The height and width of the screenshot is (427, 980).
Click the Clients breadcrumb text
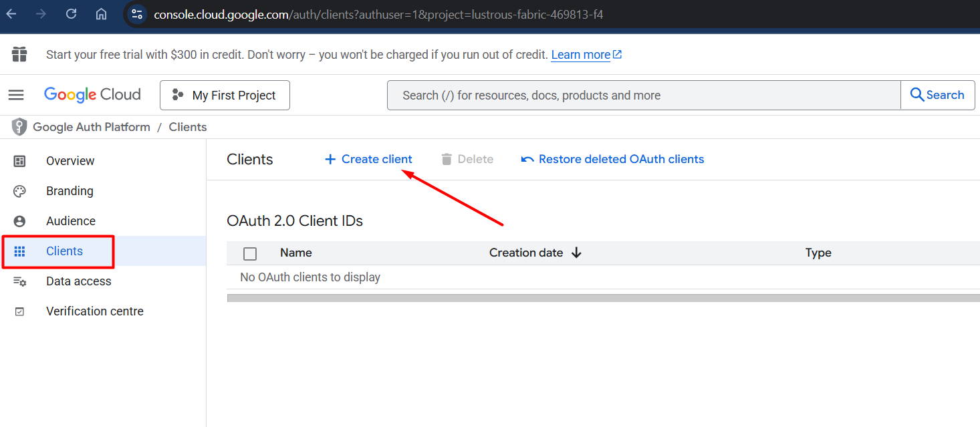(188, 127)
